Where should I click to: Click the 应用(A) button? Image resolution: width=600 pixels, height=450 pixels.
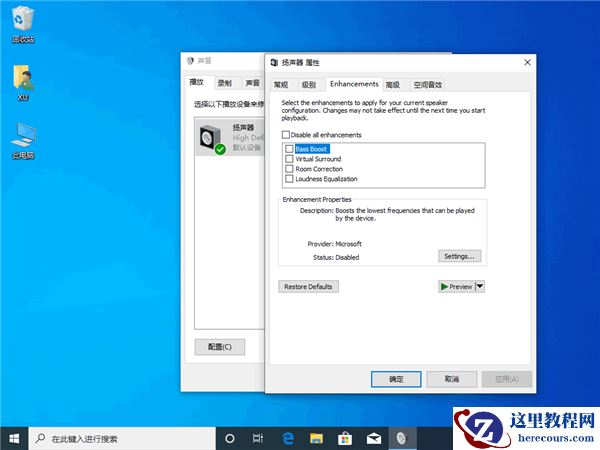click(x=507, y=379)
